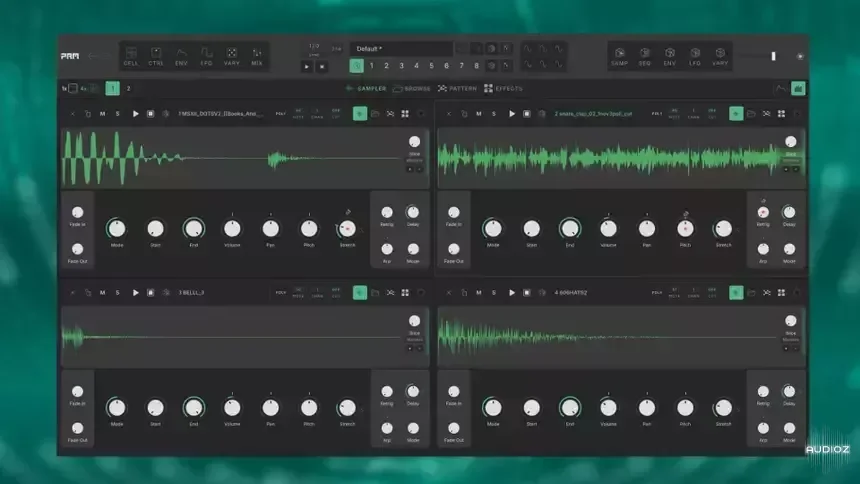The width and height of the screenshot is (860, 484).
Task: Select scene slot 3
Action: point(401,66)
